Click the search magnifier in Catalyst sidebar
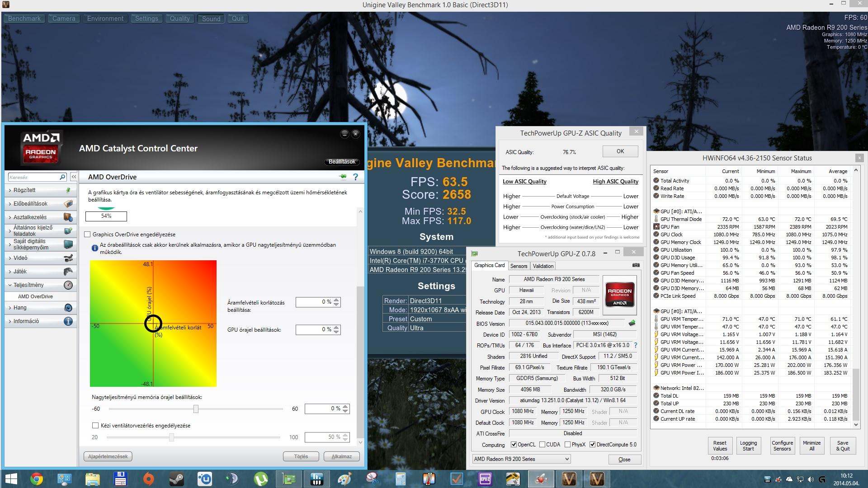Screen dimensions: 868x488 62,177
